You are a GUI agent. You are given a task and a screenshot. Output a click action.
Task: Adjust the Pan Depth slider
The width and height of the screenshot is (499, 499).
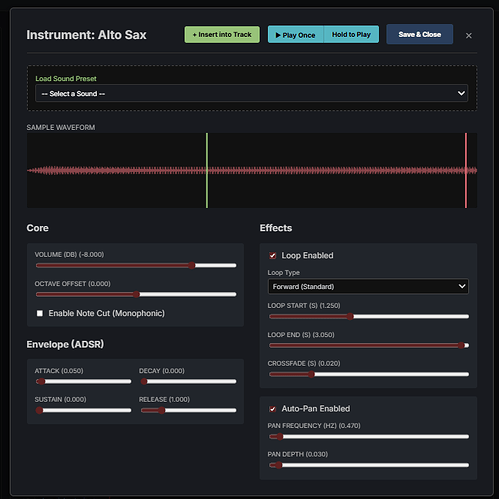coord(369,465)
